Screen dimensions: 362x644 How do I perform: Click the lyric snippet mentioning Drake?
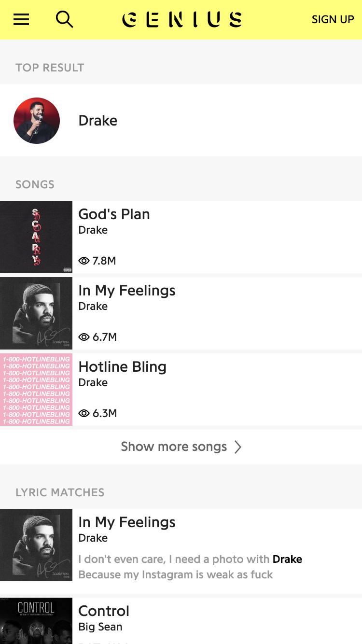[190, 567]
